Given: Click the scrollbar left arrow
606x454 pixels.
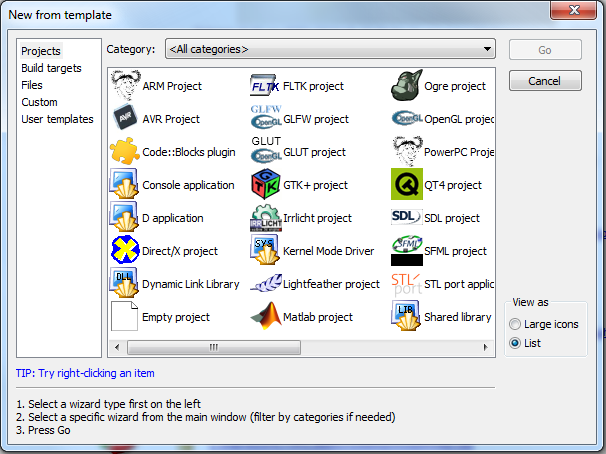Looking at the screenshot, I should [x=117, y=347].
